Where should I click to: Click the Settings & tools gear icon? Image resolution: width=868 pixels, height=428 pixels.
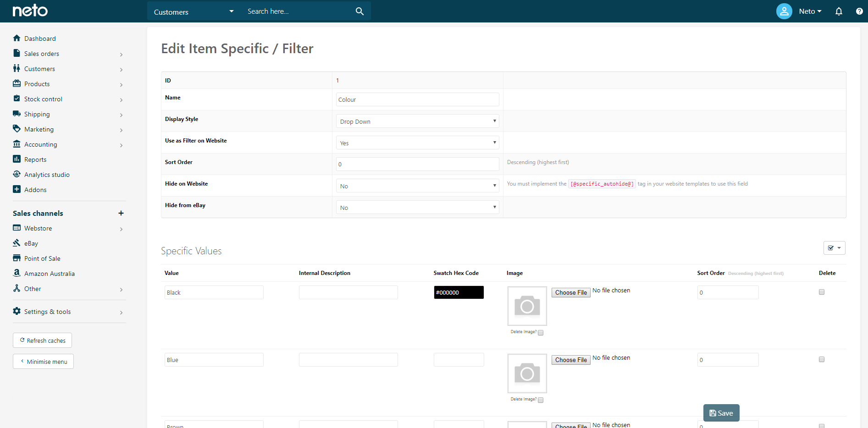coord(17,311)
